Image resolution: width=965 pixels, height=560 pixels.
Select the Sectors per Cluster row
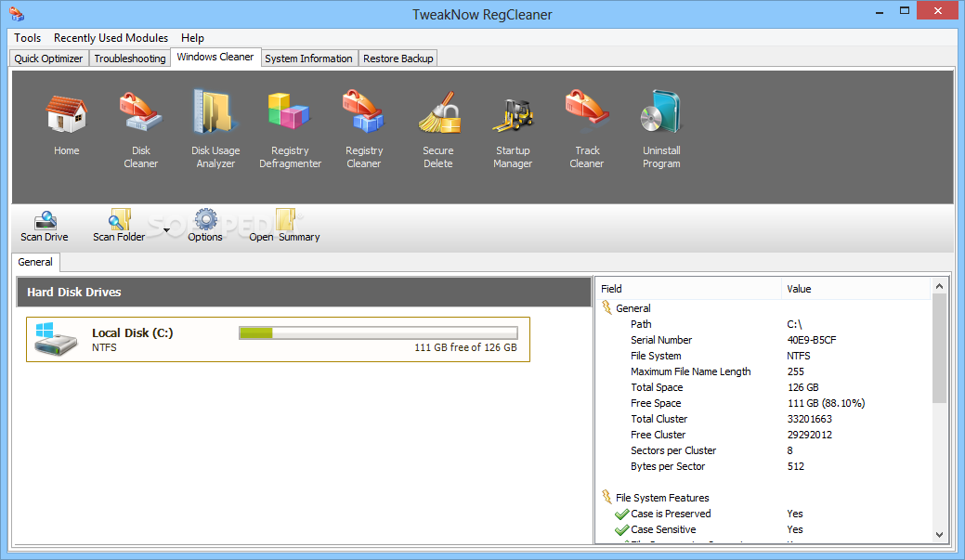763,450
